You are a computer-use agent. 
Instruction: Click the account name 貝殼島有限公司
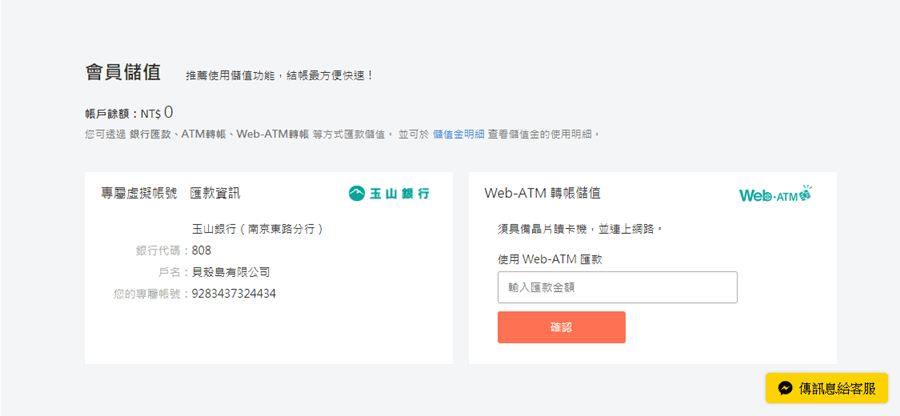point(230,272)
